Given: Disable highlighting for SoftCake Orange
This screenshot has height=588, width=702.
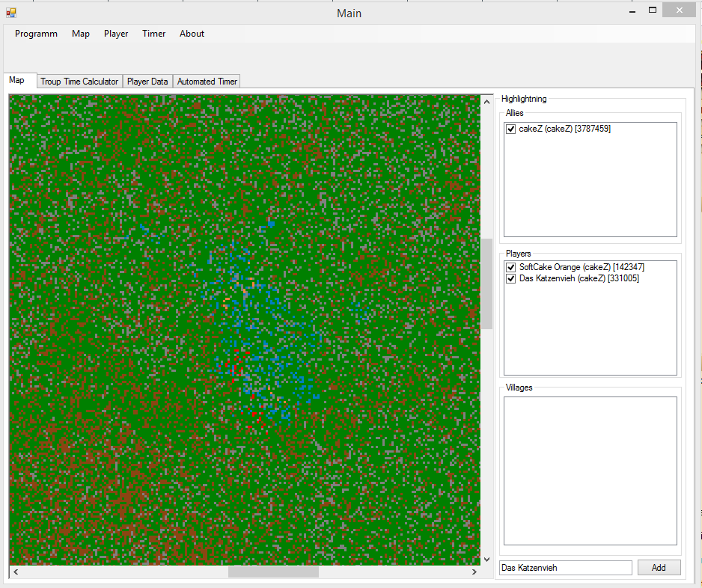Looking at the screenshot, I should [510, 267].
